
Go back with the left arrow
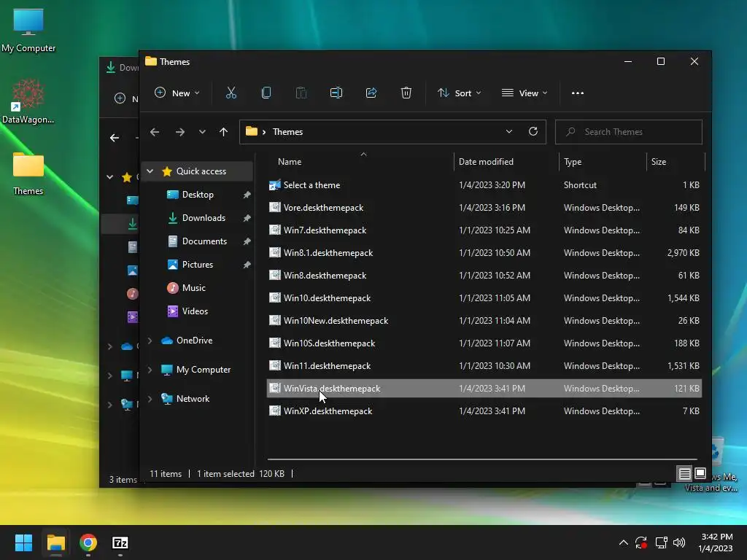pyautogui.click(x=155, y=132)
